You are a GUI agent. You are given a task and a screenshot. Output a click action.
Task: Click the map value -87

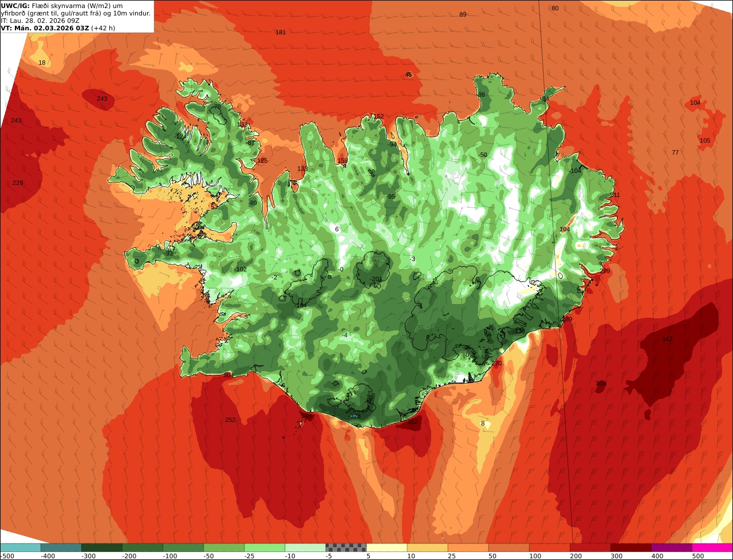[250, 143]
